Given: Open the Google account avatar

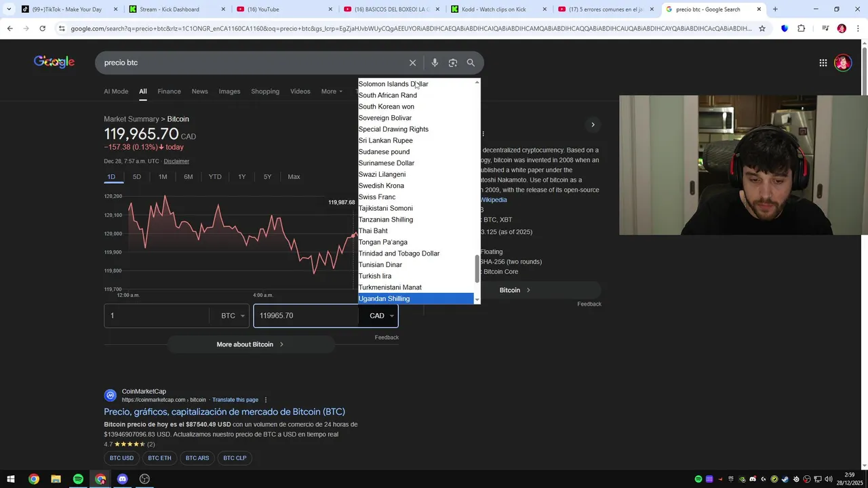Looking at the screenshot, I should [x=843, y=62].
